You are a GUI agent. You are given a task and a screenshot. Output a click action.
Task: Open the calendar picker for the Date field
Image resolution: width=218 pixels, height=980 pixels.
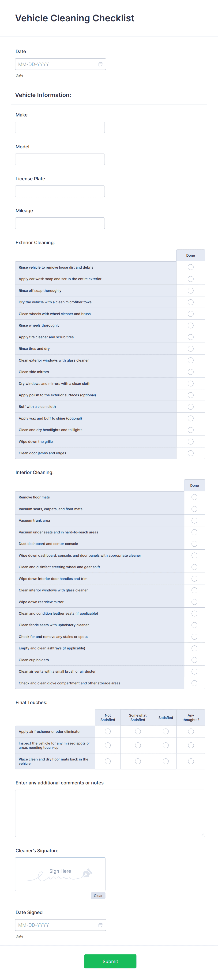point(100,64)
